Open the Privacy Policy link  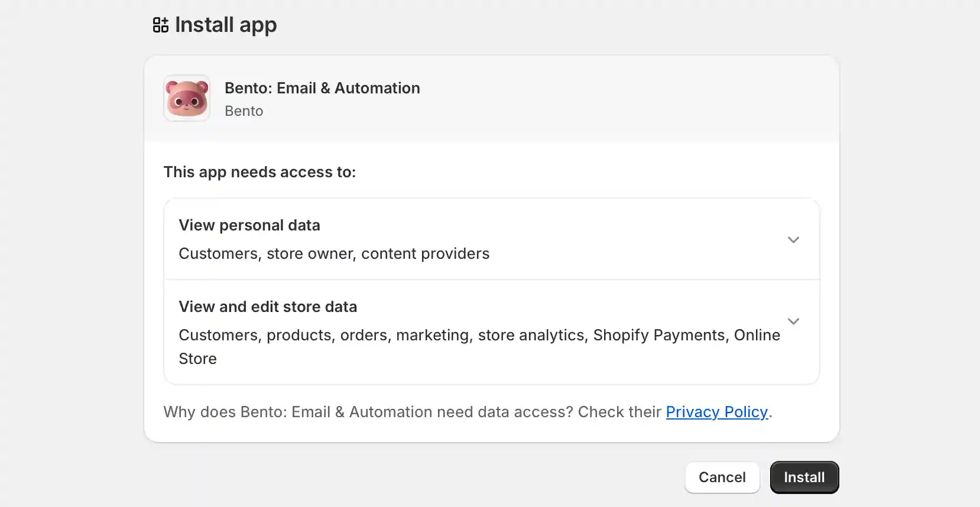[x=716, y=412]
